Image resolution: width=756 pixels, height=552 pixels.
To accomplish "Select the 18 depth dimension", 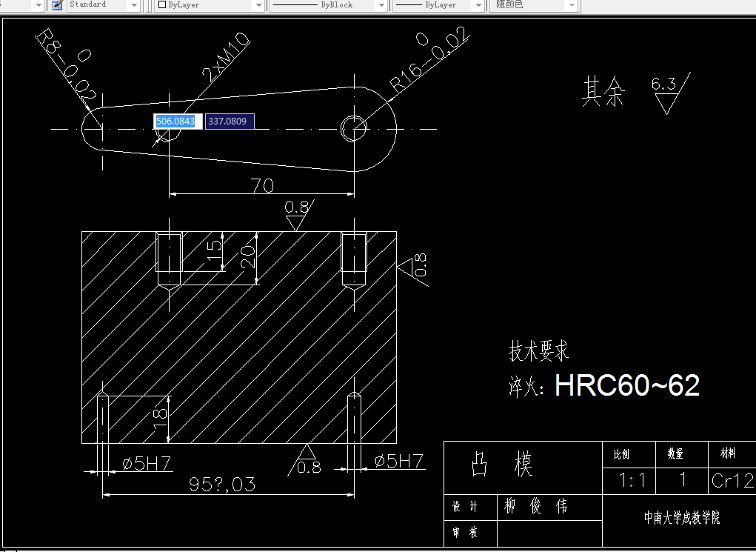I will click(x=160, y=419).
